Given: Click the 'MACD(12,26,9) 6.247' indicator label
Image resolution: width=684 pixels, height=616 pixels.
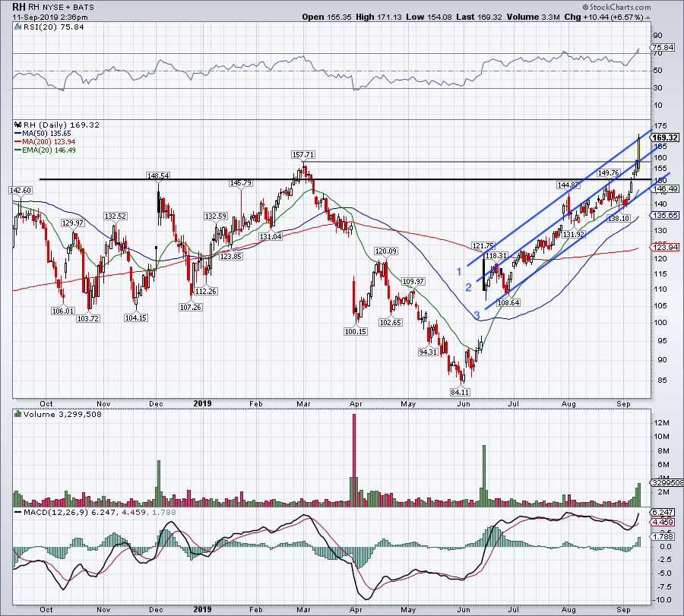Looking at the screenshot, I should (68, 513).
